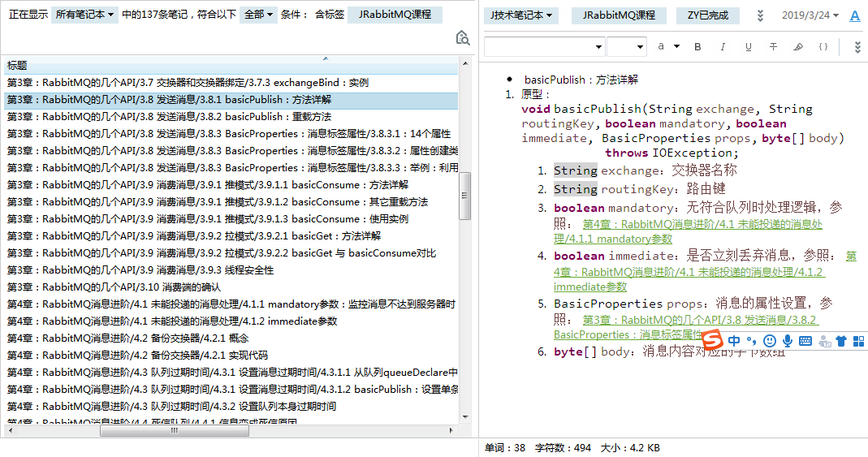This screenshot has height=457, width=868.
Task: Open the search-notes icon above the list
Action: 462,37
